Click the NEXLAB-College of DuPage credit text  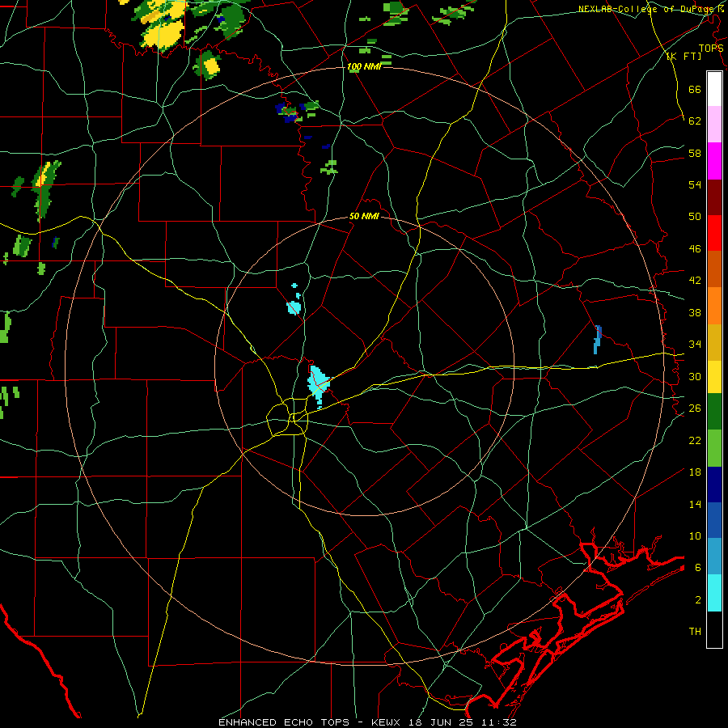tap(650, 9)
